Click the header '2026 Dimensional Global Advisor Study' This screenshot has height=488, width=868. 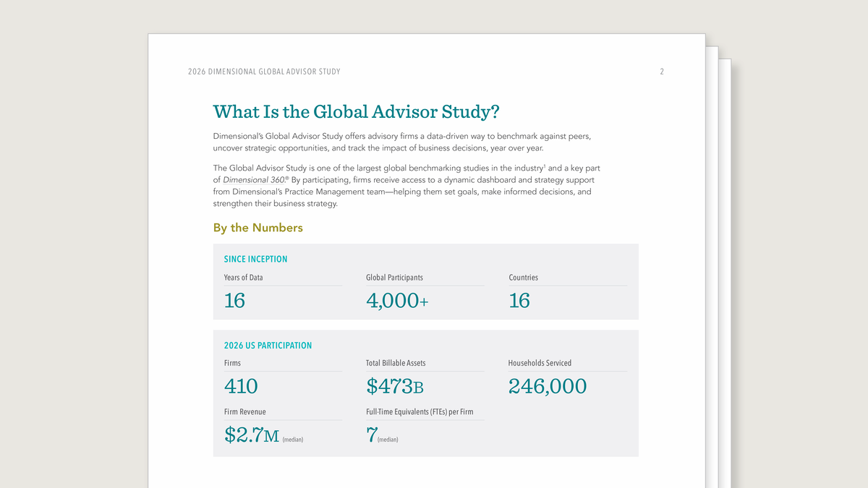click(x=264, y=72)
